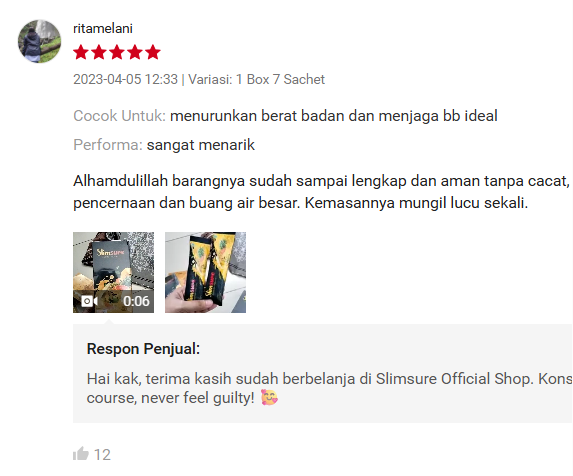Image resolution: width=573 pixels, height=476 pixels.
Task: Click the video camera icon on thumbnail
Action: [x=89, y=301]
